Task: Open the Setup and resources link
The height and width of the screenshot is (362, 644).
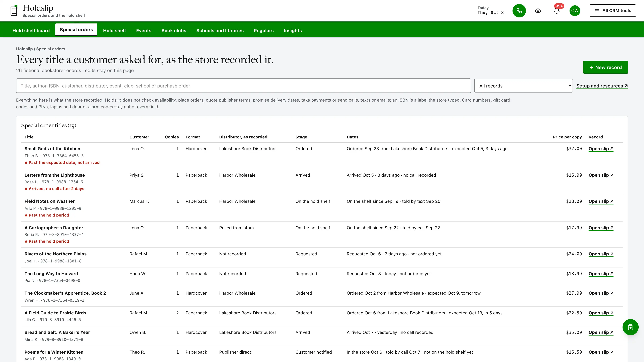Action: pyautogui.click(x=602, y=86)
